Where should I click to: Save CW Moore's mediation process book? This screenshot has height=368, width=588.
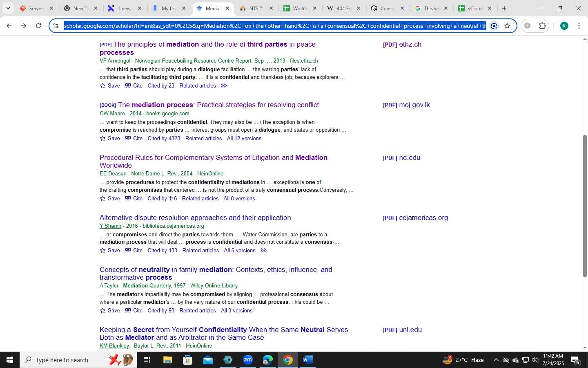click(110, 138)
